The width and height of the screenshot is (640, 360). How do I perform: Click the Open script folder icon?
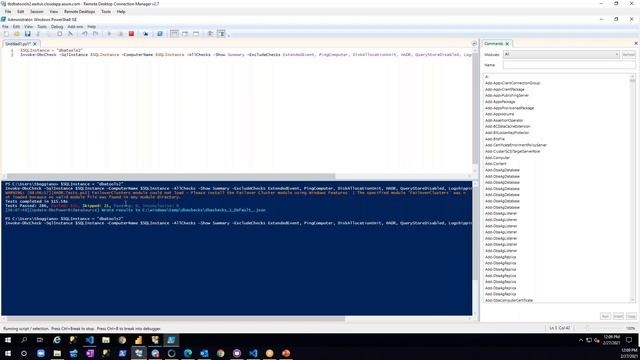pyautogui.click(x=17, y=34)
